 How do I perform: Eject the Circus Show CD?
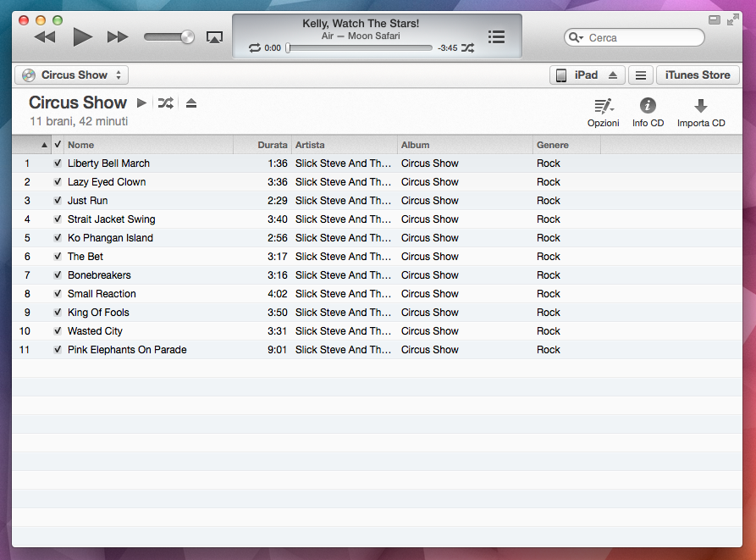coord(191,103)
